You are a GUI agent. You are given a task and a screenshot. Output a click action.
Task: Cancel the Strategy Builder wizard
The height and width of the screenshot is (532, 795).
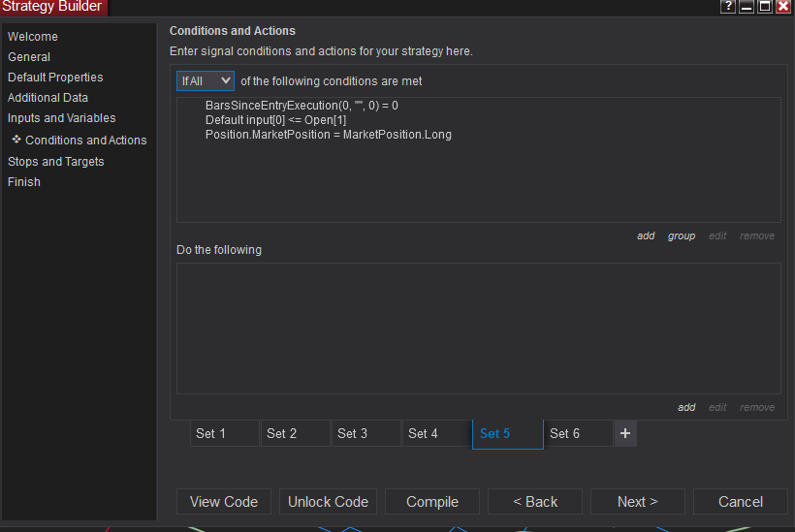(x=741, y=501)
